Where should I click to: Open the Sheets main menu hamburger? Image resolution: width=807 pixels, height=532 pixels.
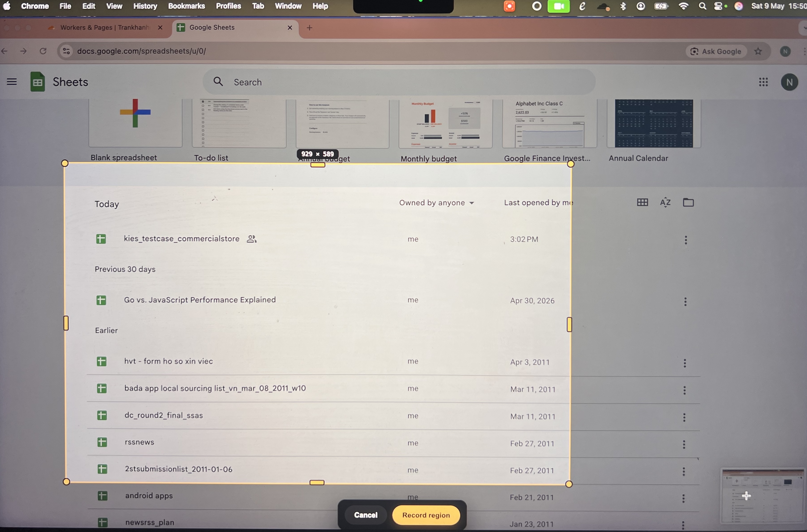point(12,82)
